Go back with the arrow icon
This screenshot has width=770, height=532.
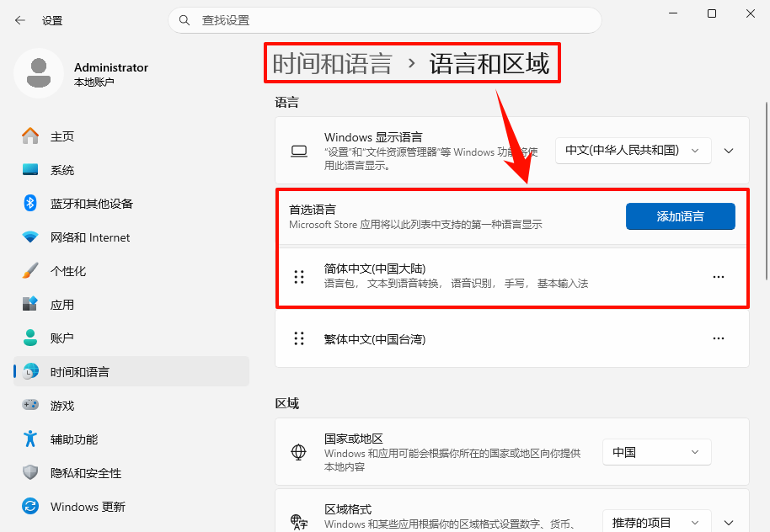[20, 20]
